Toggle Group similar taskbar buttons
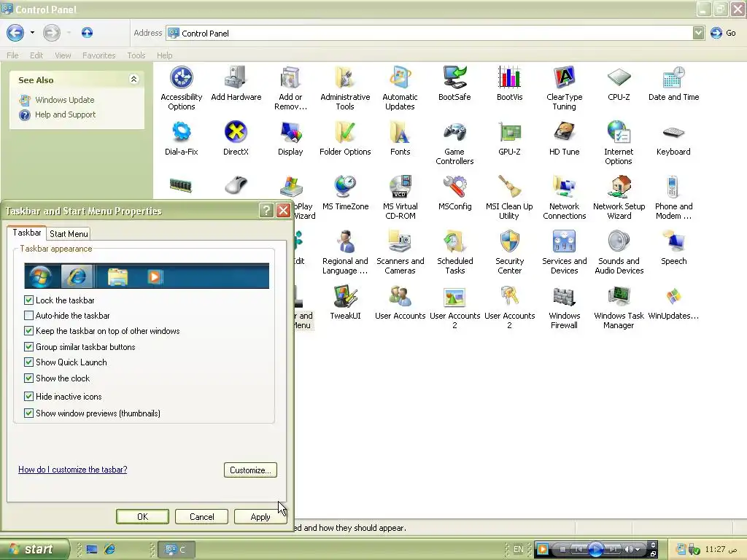Image resolution: width=747 pixels, height=560 pixels. pyautogui.click(x=28, y=346)
